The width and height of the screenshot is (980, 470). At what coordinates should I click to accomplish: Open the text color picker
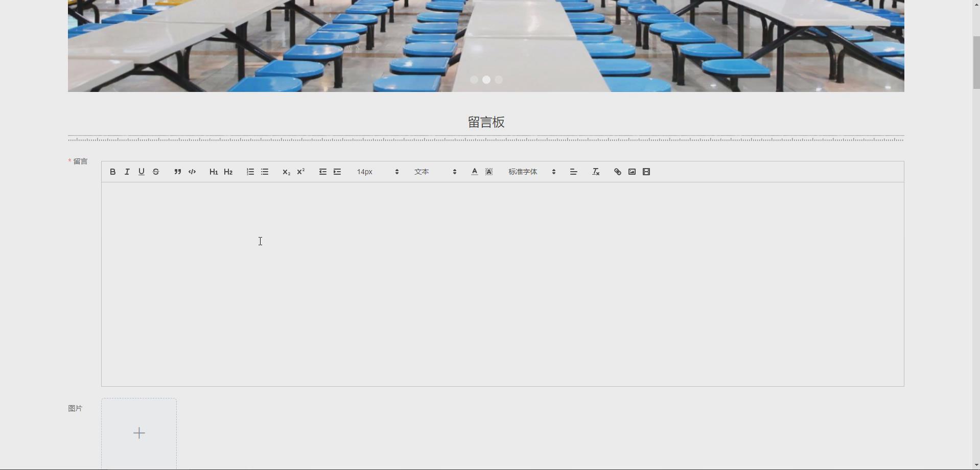474,172
